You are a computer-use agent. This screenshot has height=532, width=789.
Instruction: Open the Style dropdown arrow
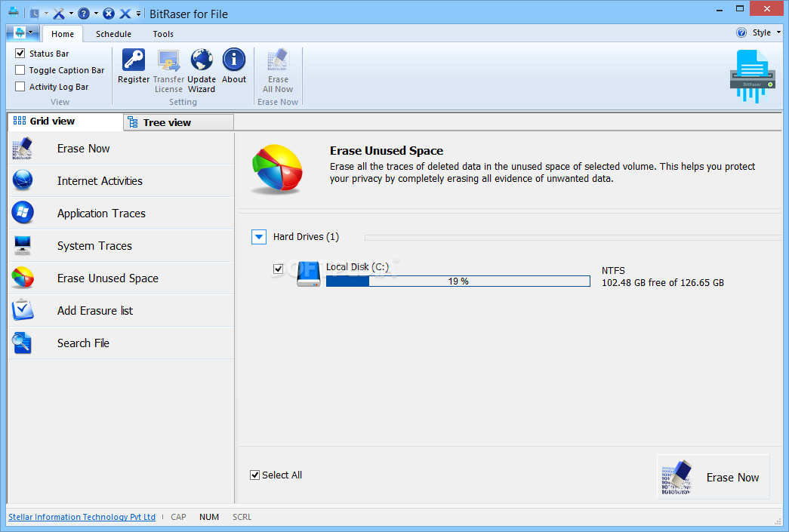tap(779, 32)
